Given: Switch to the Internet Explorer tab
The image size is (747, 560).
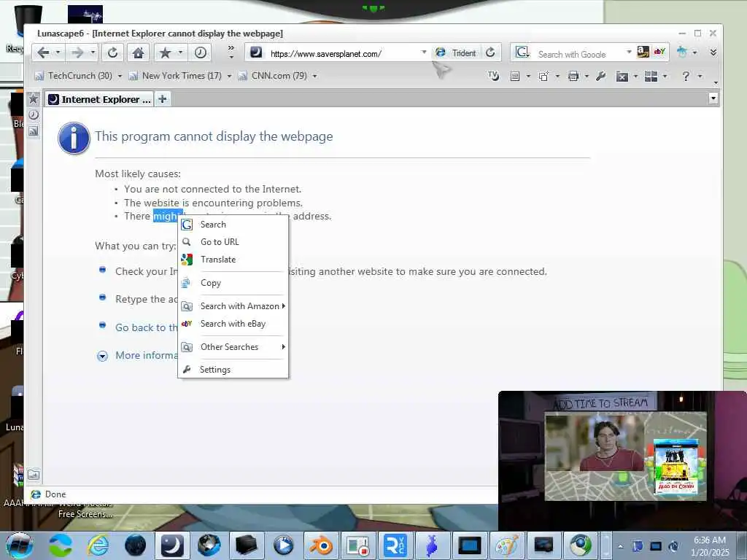Looking at the screenshot, I should click(99, 99).
